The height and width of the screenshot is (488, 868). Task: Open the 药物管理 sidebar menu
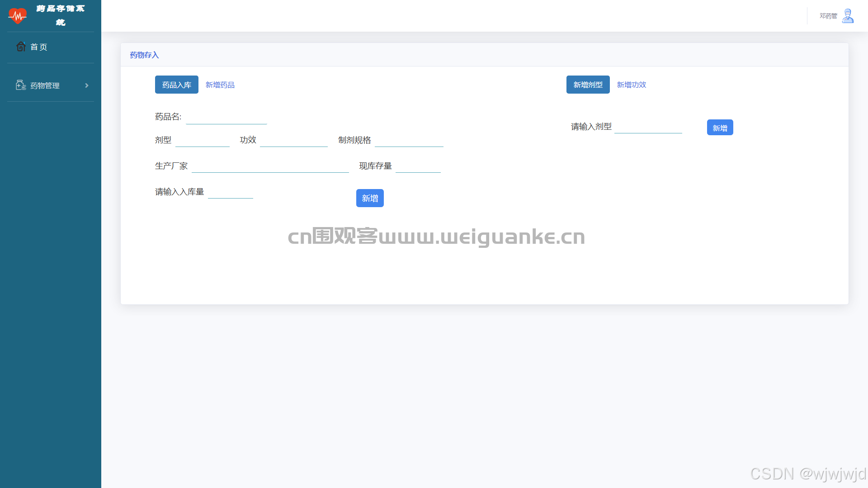pos(51,85)
